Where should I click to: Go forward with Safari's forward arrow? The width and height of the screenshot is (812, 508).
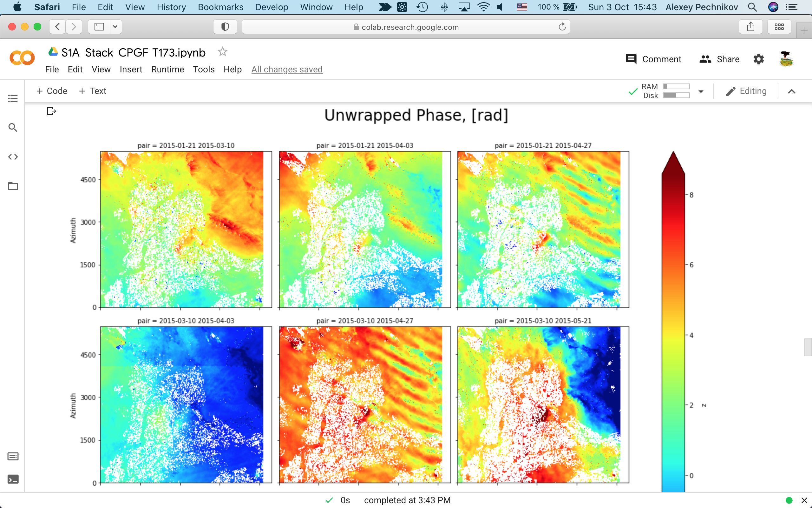(74, 27)
